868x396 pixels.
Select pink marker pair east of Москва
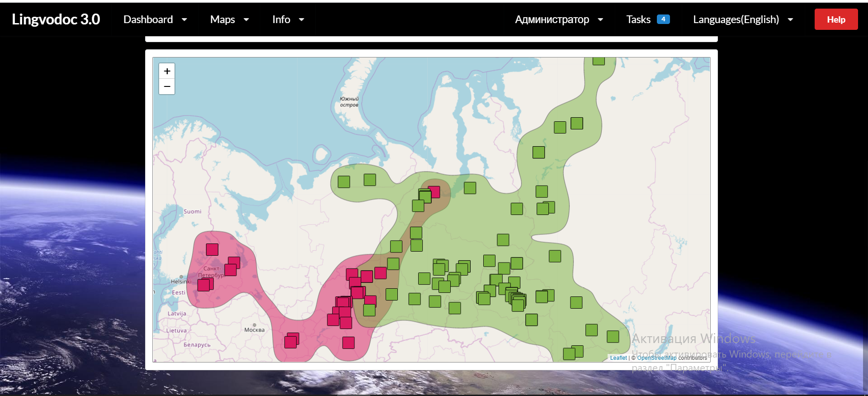[291, 341]
